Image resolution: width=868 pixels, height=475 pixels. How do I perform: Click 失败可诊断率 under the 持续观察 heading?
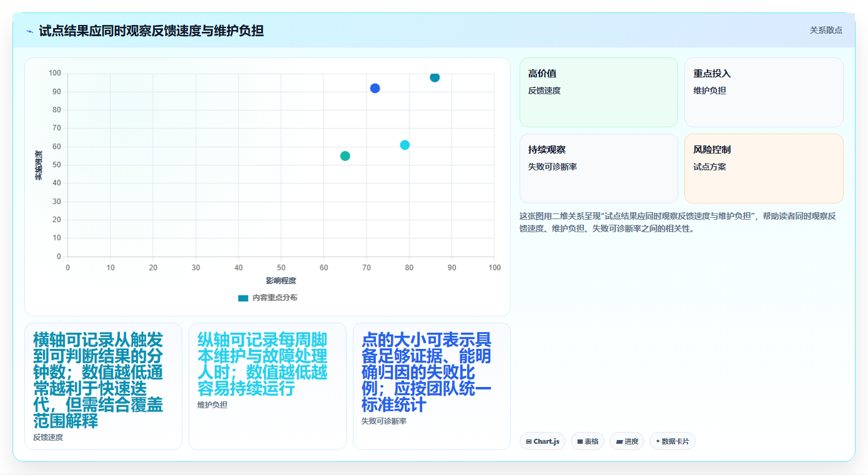click(553, 167)
